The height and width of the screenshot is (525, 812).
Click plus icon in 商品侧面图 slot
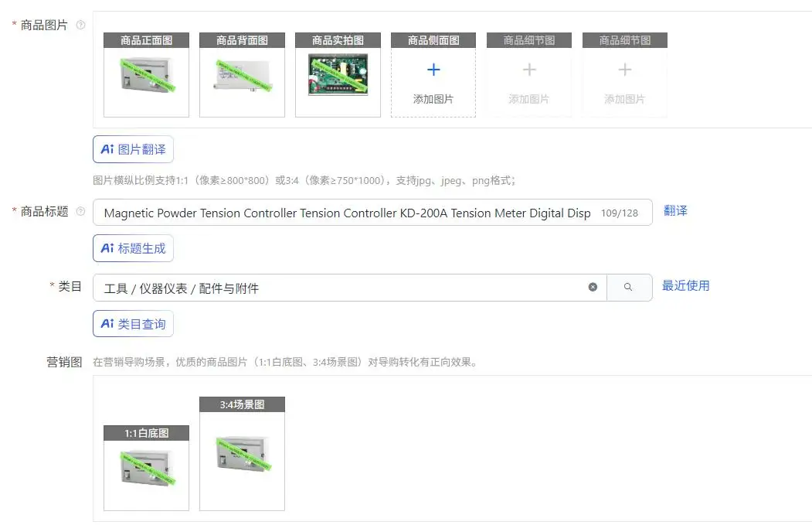click(x=433, y=70)
